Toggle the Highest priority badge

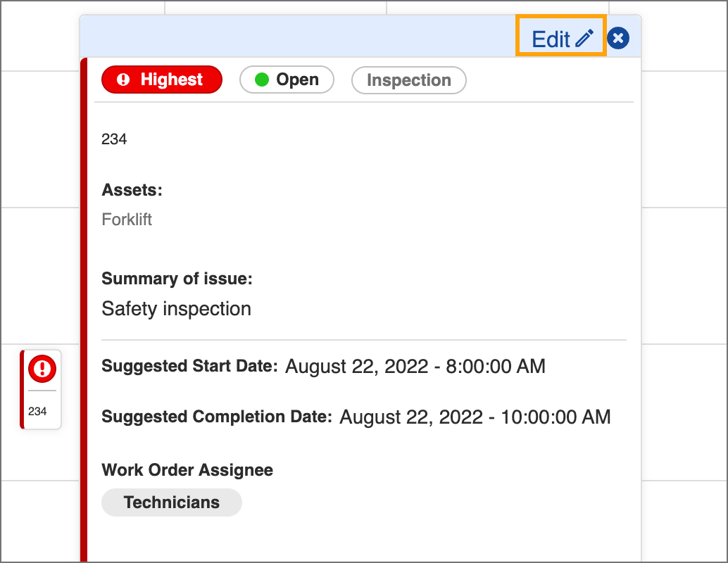click(161, 80)
